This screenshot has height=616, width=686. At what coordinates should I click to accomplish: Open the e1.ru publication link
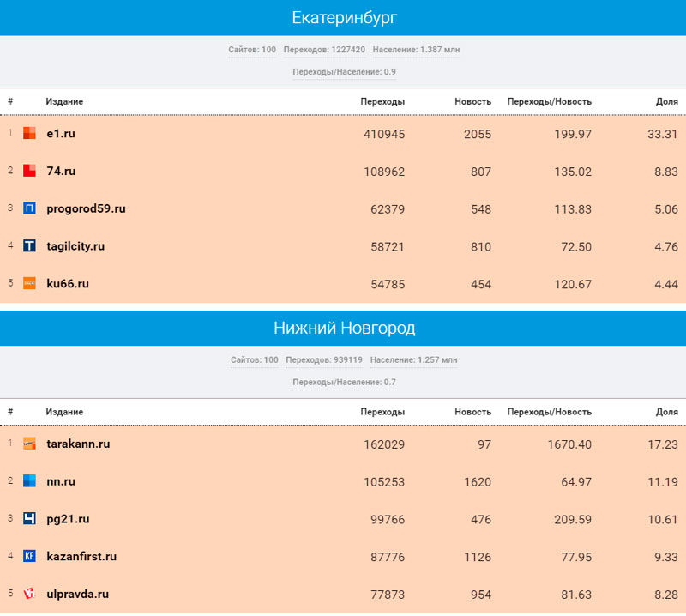61,134
